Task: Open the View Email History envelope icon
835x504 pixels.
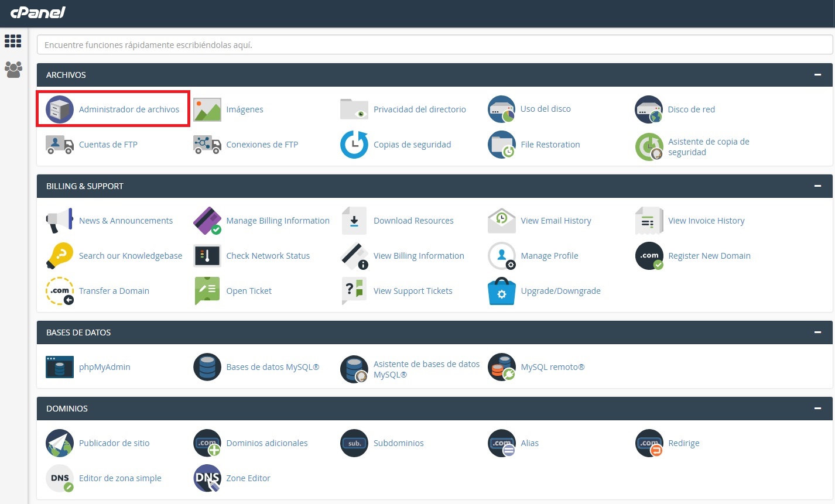Action: [x=502, y=221]
